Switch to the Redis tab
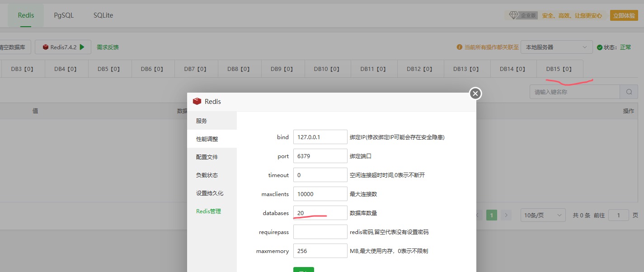The height and width of the screenshot is (272, 644). pyautogui.click(x=26, y=15)
